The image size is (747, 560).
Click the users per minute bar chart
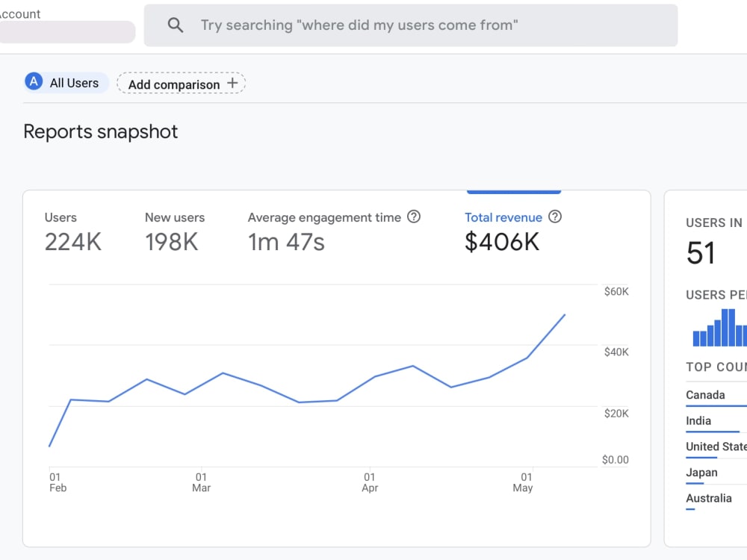719,328
